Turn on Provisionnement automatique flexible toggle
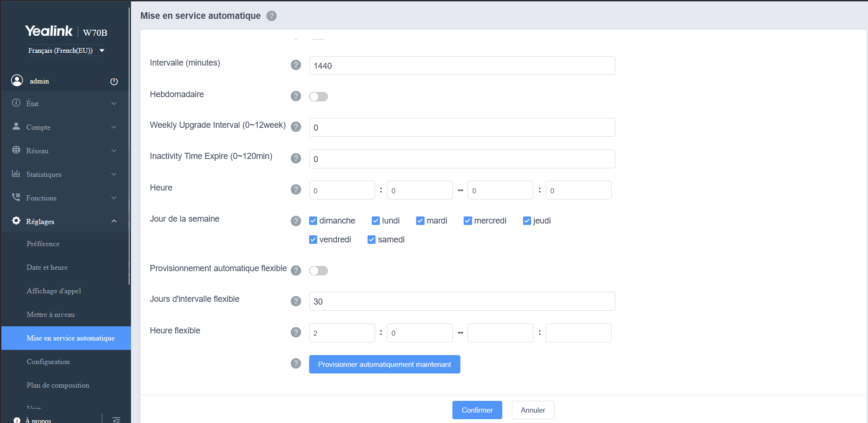 point(319,271)
